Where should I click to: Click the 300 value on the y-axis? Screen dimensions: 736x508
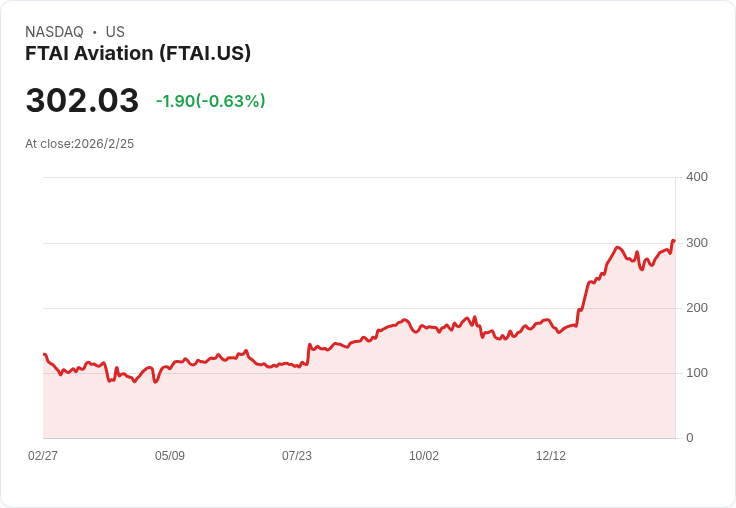(697, 243)
